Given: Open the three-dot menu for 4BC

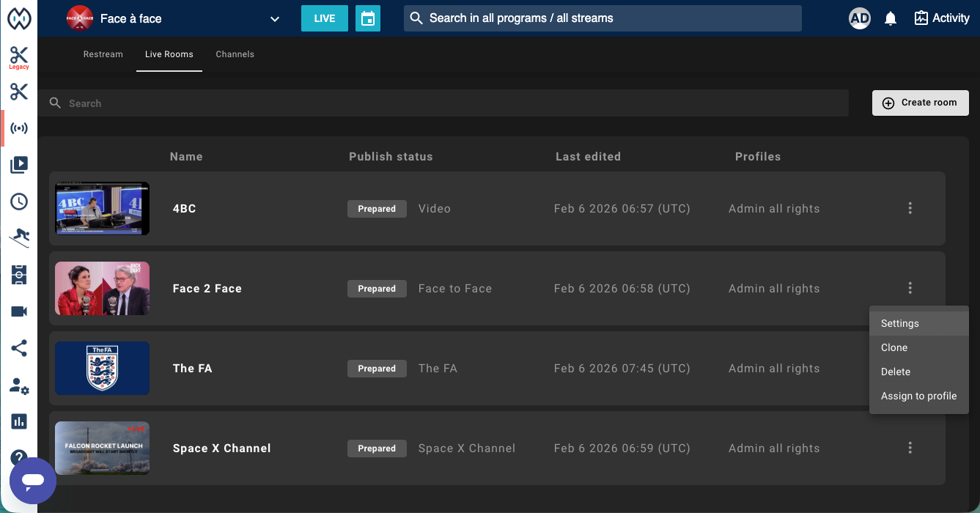Looking at the screenshot, I should pyautogui.click(x=910, y=208).
